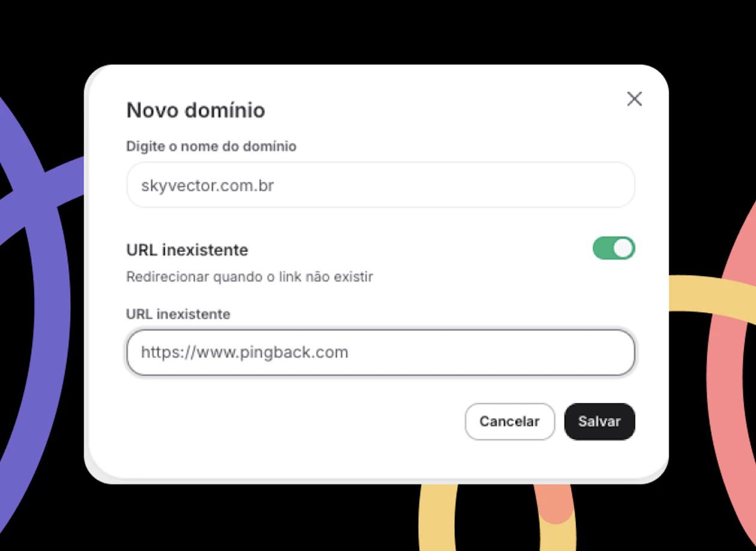
Task: Click the white knob of green switch
Action: click(x=623, y=248)
